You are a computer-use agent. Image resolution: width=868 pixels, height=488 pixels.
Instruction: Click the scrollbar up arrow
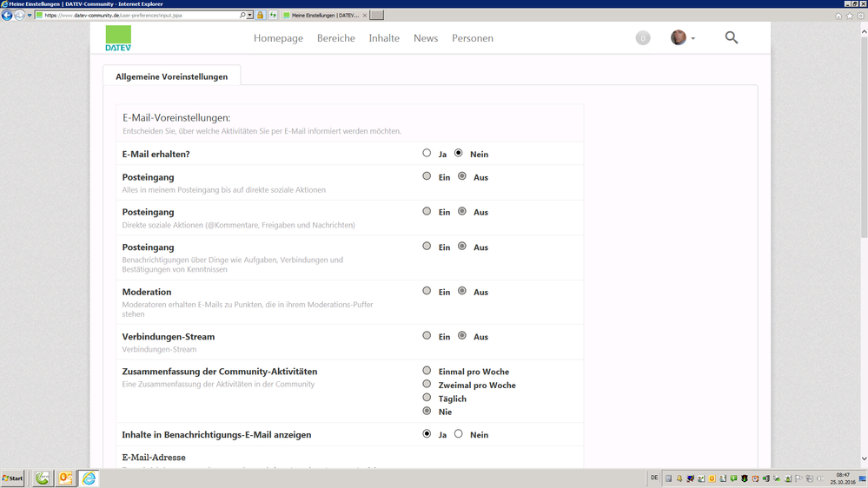pyautogui.click(x=864, y=31)
